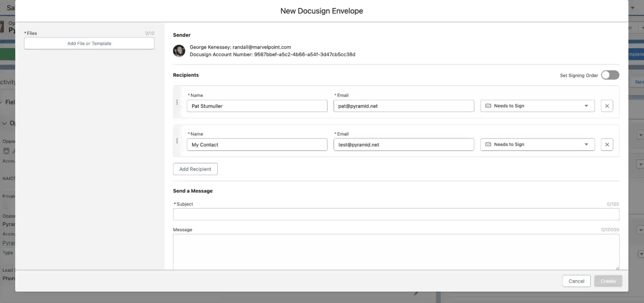Click the New Docusign Envelope title
Image resolution: width=644 pixels, height=303 pixels.
point(322,11)
